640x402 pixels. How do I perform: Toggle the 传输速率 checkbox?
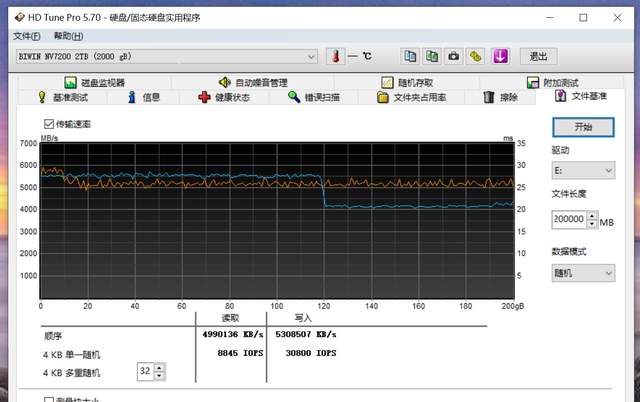[49, 124]
